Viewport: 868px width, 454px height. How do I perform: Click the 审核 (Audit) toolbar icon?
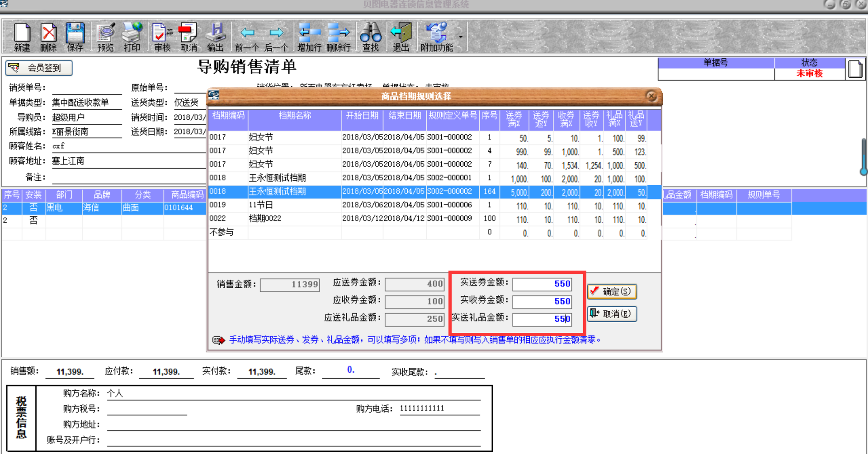(x=162, y=37)
